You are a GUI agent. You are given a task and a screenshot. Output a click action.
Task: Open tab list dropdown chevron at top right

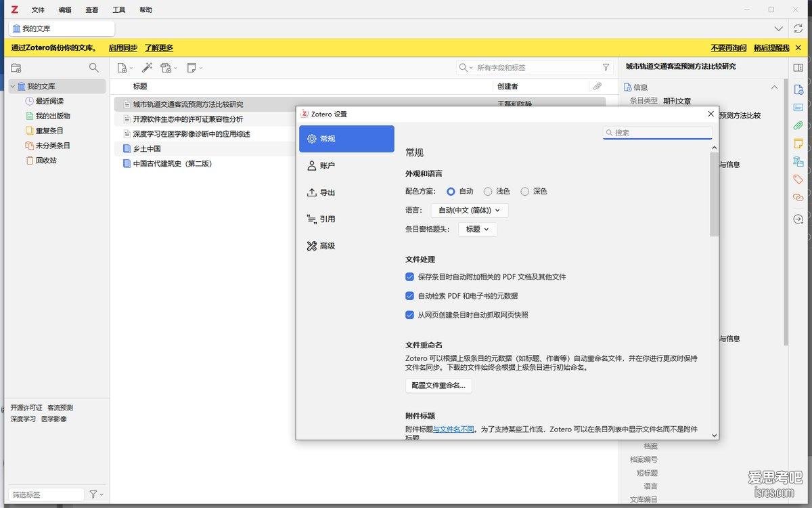[778, 28]
